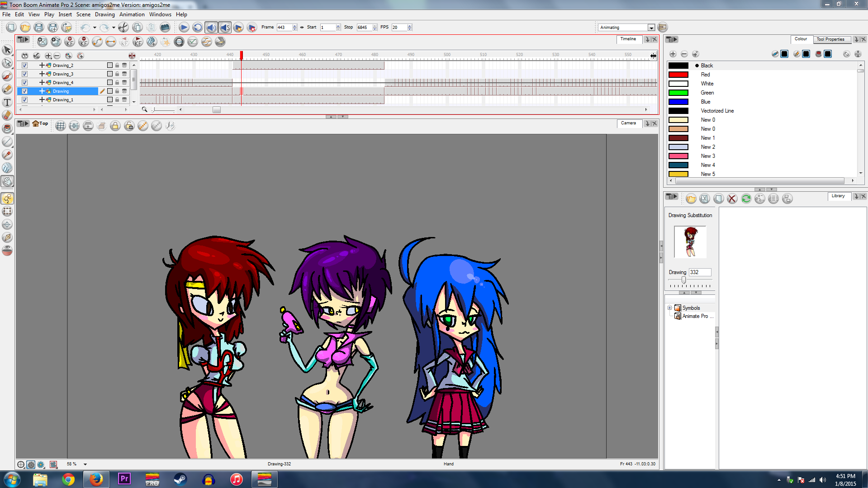Uncheck the Drawing_3 layer checkbox
The image size is (868, 488).
coord(25,74)
